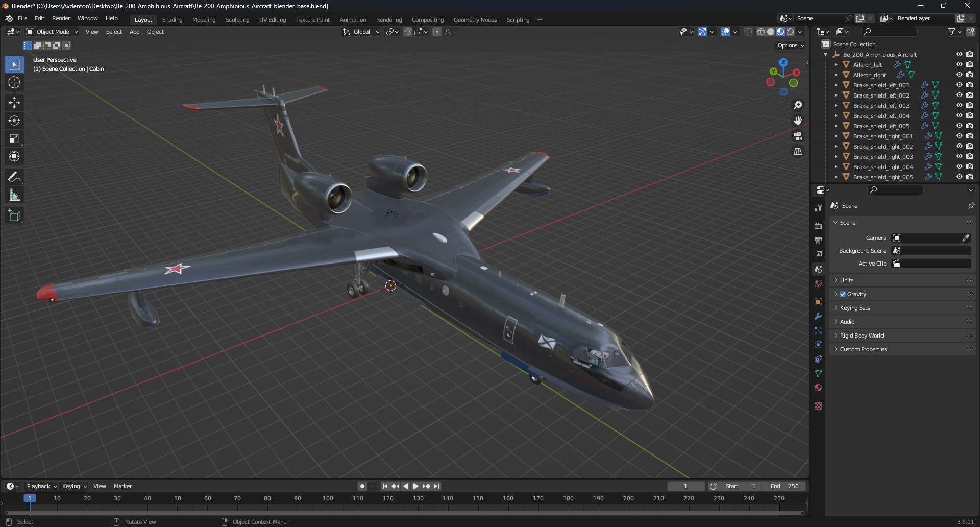
Task: Click the Options button in viewport
Action: pyautogui.click(x=791, y=45)
